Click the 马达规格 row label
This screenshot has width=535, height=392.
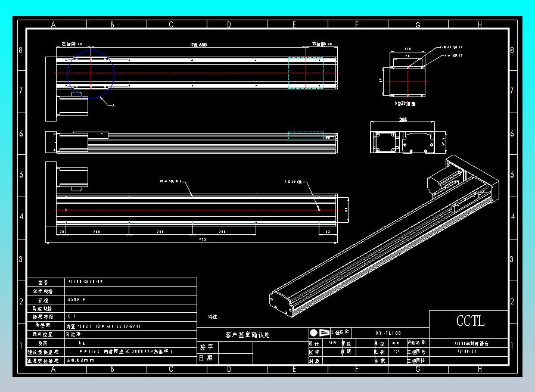click(43, 309)
